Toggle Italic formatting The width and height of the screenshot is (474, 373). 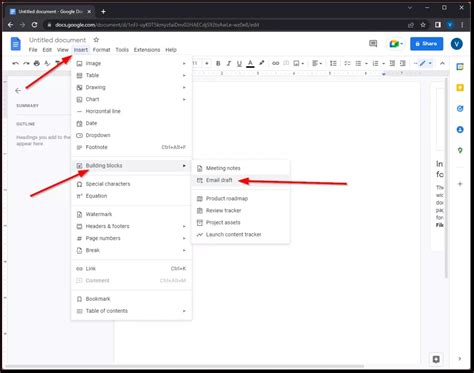(x=229, y=63)
